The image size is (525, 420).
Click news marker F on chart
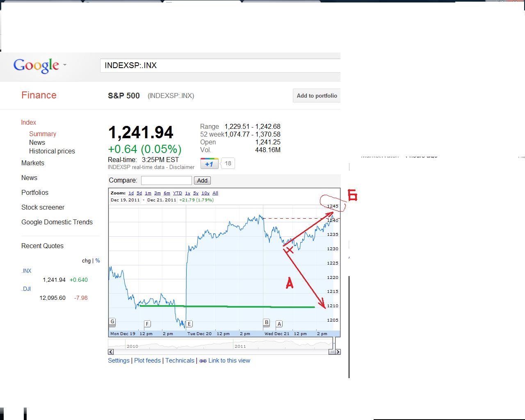[147, 324]
